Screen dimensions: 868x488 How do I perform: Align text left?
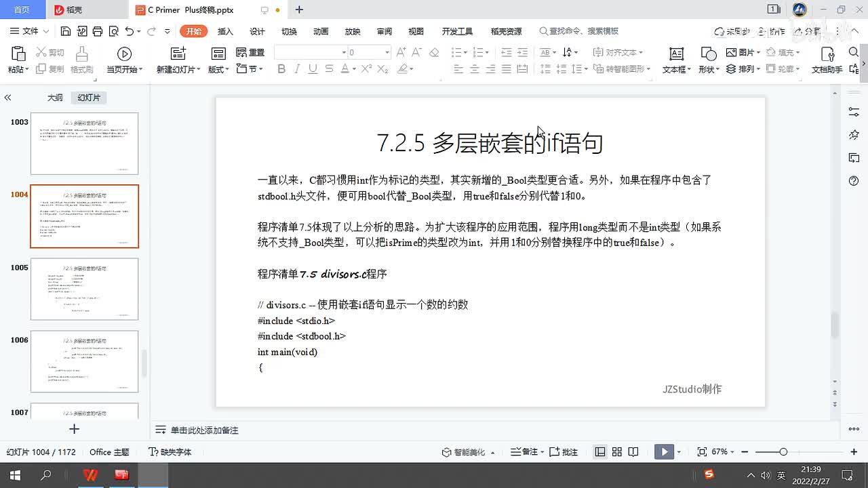point(458,69)
